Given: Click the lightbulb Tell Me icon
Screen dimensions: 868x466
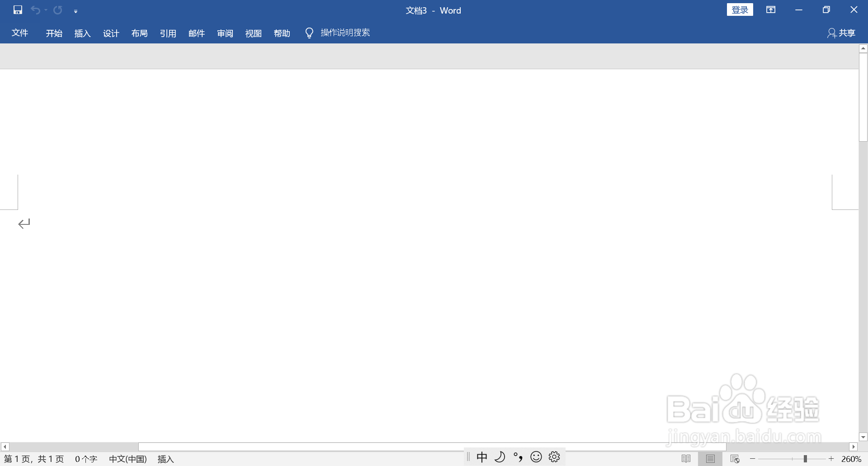Looking at the screenshot, I should (309, 33).
